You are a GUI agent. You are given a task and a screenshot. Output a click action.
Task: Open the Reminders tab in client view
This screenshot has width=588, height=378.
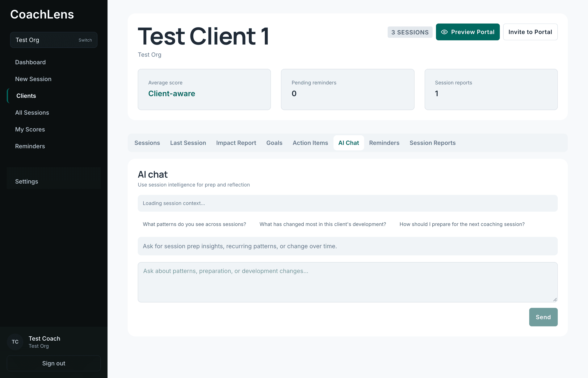point(384,143)
